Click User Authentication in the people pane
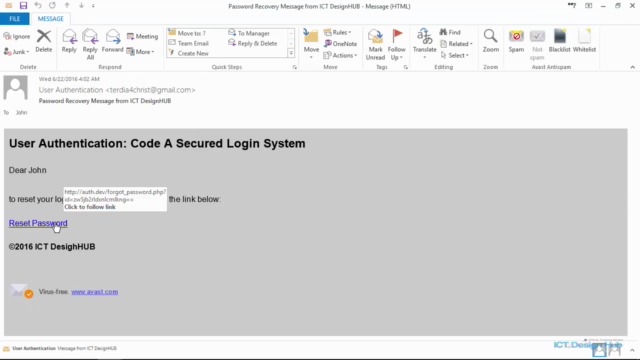This screenshot has width=640, height=360. coord(34,349)
